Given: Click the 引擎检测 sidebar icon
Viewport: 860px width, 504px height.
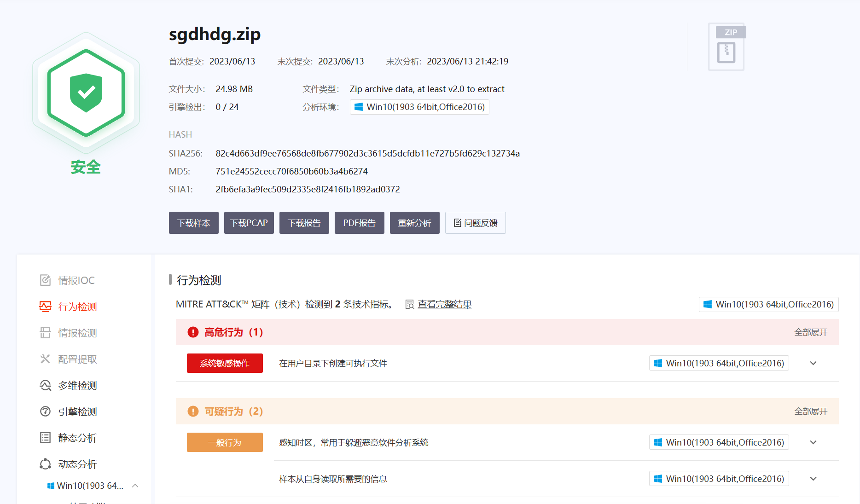Looking at the screenshot, I should [45, 411].
